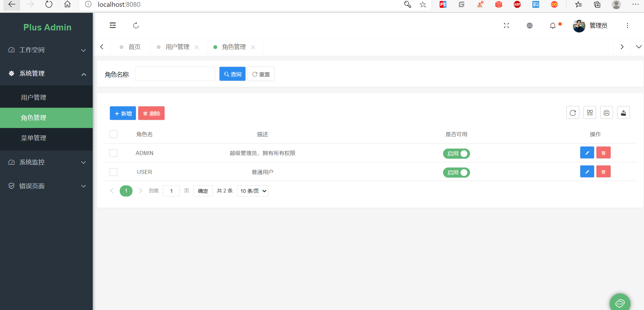The image size is (644, 310).
Task: Print the table via printer icon
Action: [x=607, y=113]
